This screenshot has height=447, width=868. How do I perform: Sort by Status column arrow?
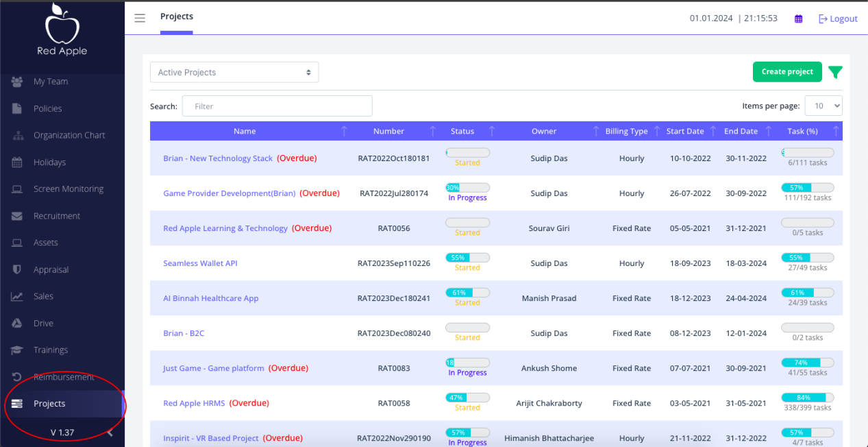(491, 131)
